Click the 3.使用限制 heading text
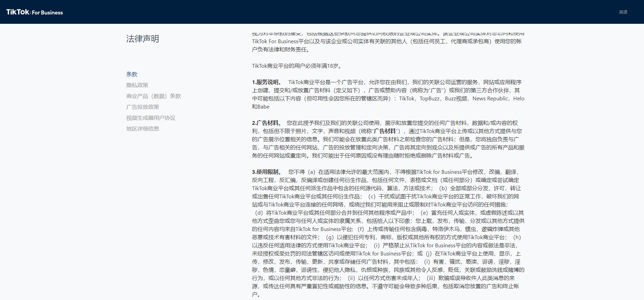 click(267, 172)
